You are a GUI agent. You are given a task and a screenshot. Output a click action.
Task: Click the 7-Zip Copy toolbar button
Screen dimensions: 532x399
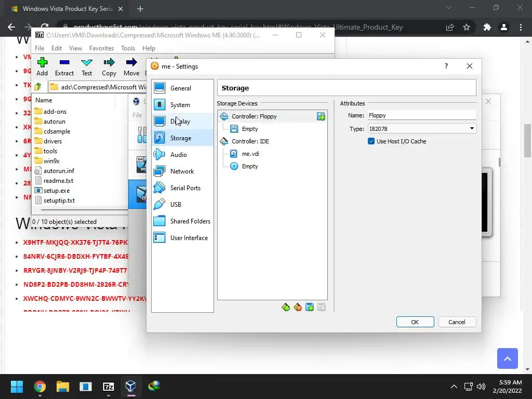109,67
